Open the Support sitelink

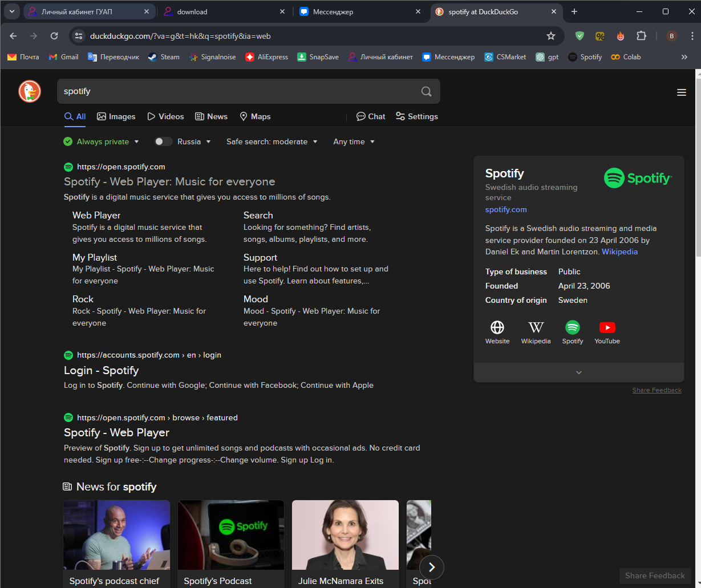[x=260, y=257]
